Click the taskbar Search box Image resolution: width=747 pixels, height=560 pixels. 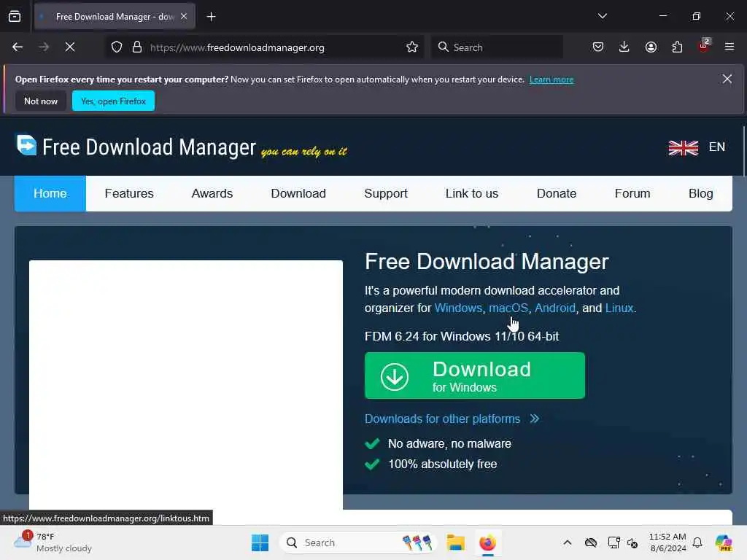[357, 542]
